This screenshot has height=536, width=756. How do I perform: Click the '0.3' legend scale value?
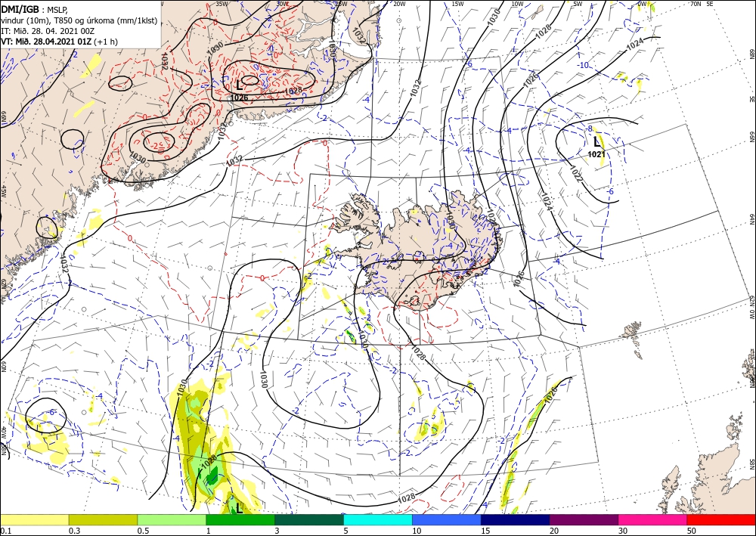(x=74, y=531)
